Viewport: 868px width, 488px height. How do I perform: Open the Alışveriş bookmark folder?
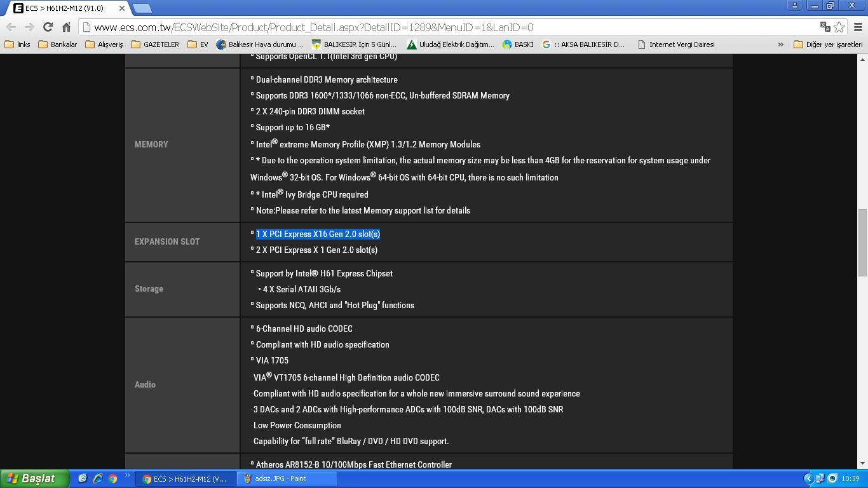[104, 44]
